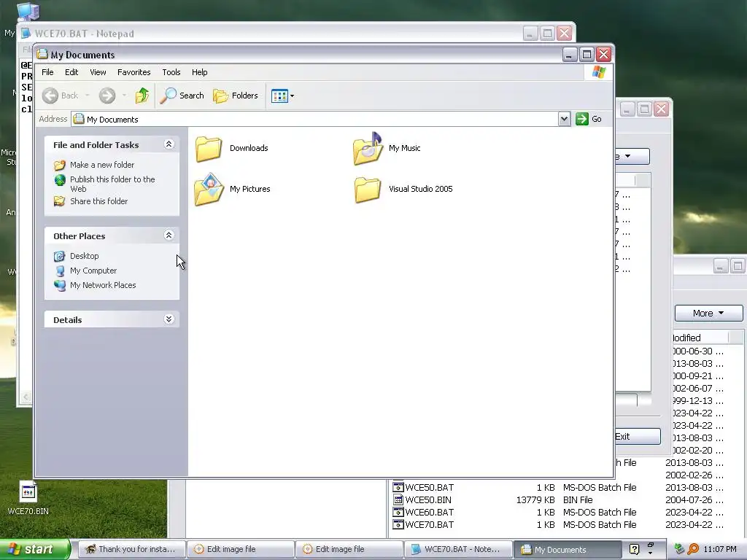The height and width of the screenshot is (560, 747).
Task: Open the Tools menu
Action: (x=171, y=72)
